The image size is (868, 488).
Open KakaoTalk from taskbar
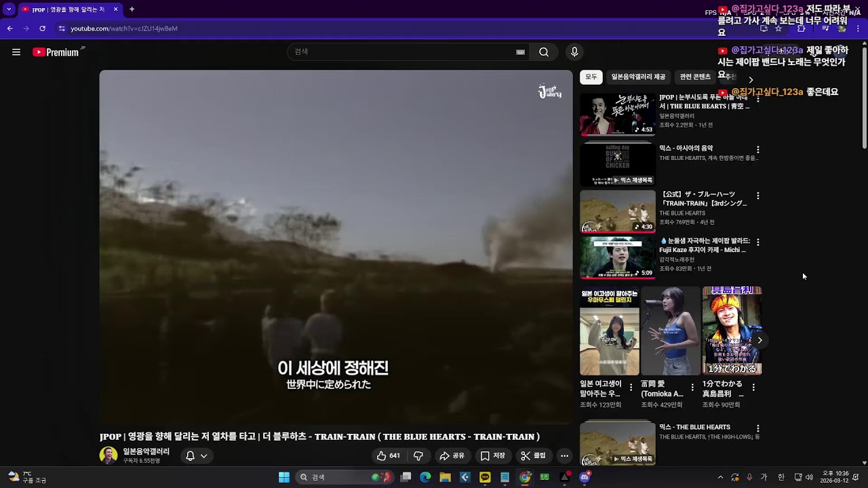point(485,477)
